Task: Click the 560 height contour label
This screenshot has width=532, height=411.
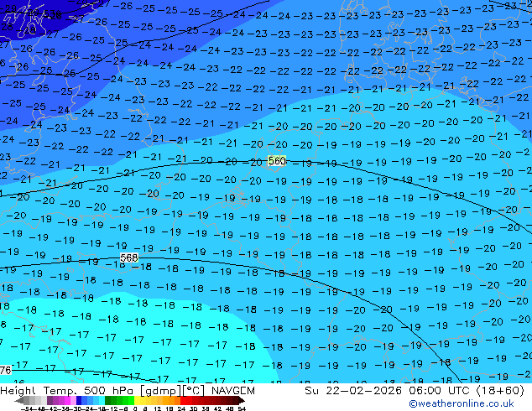Action: 277,161
